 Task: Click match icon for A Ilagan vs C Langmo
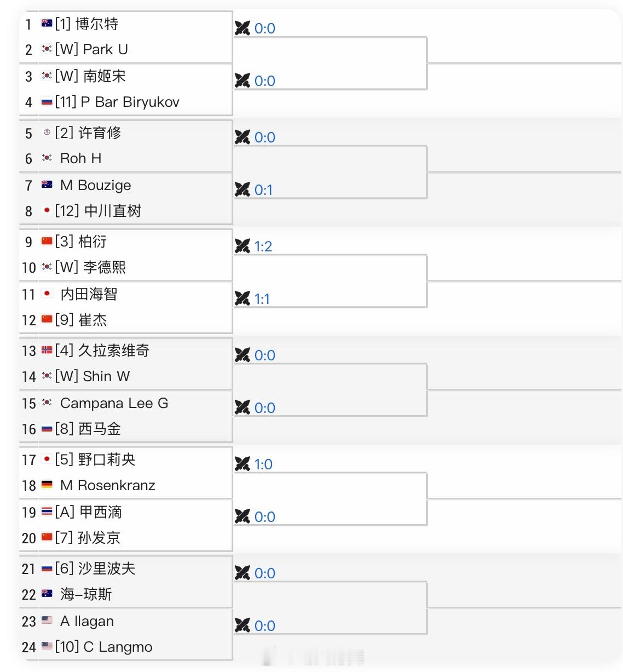(x=242, y=625)
